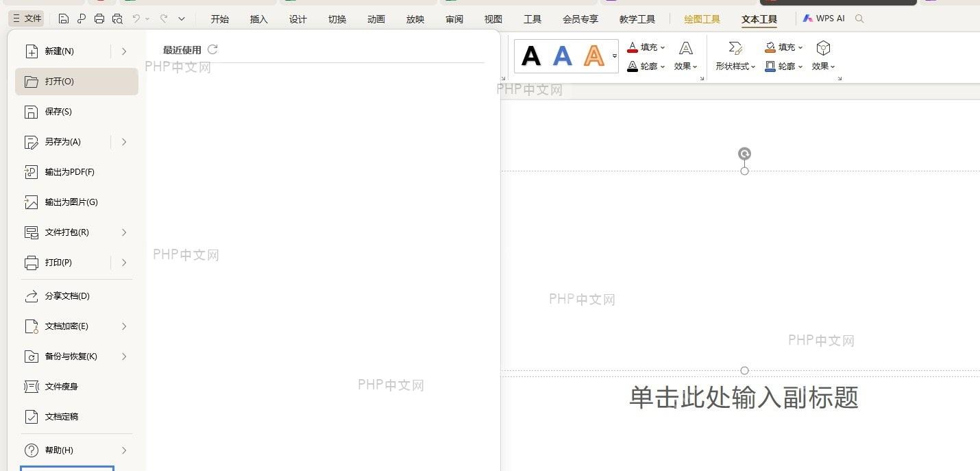Click the redo arrow icon
980x471 pixels.
(164, 19)
